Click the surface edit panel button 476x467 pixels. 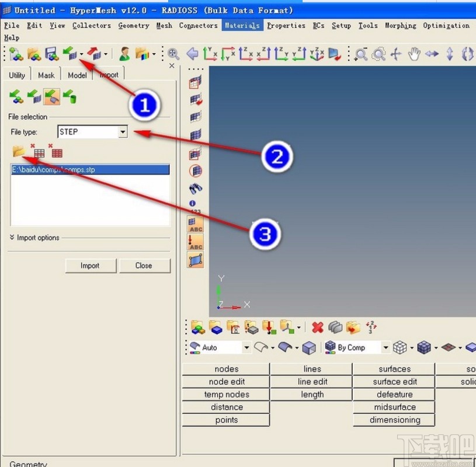point(394,382)
